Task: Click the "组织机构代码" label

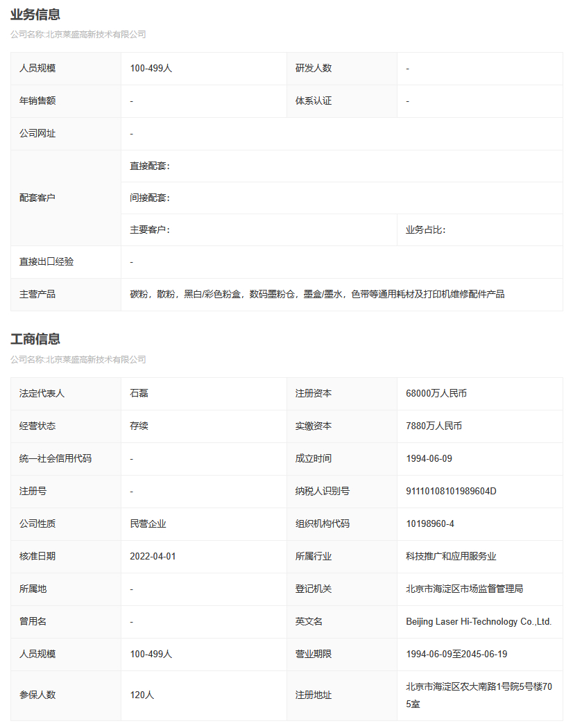Action: (x=323, y=523)
